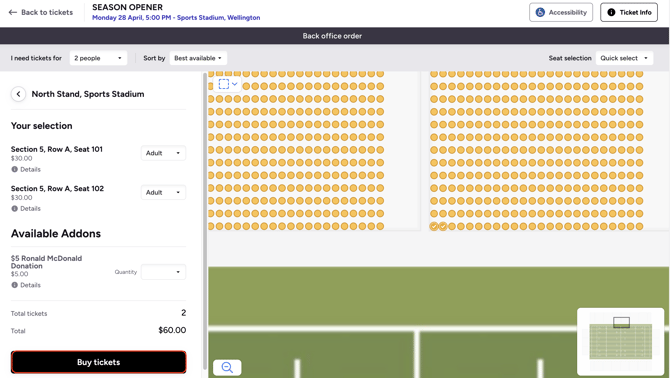The width and height of the screenshot is (670, 378).
Task: Show Details for Seat 102
Action: pyautogui.click(x=26, y=208)
